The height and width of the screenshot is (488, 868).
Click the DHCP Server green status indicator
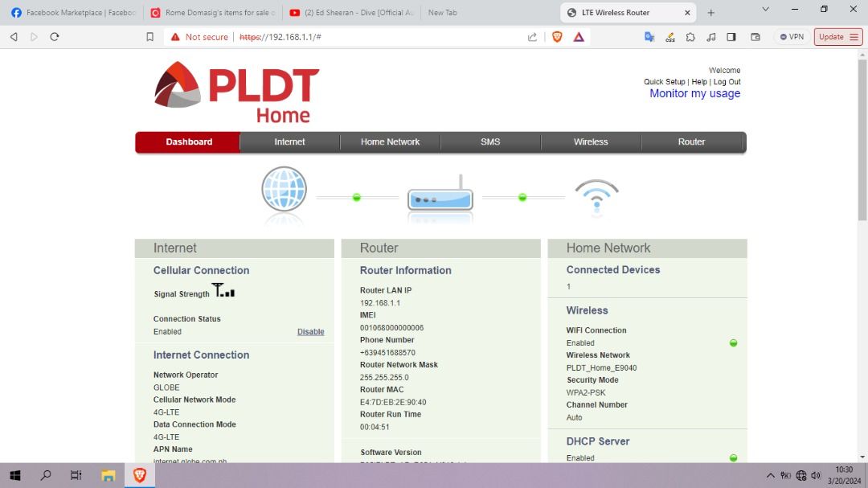coord(733,458)
